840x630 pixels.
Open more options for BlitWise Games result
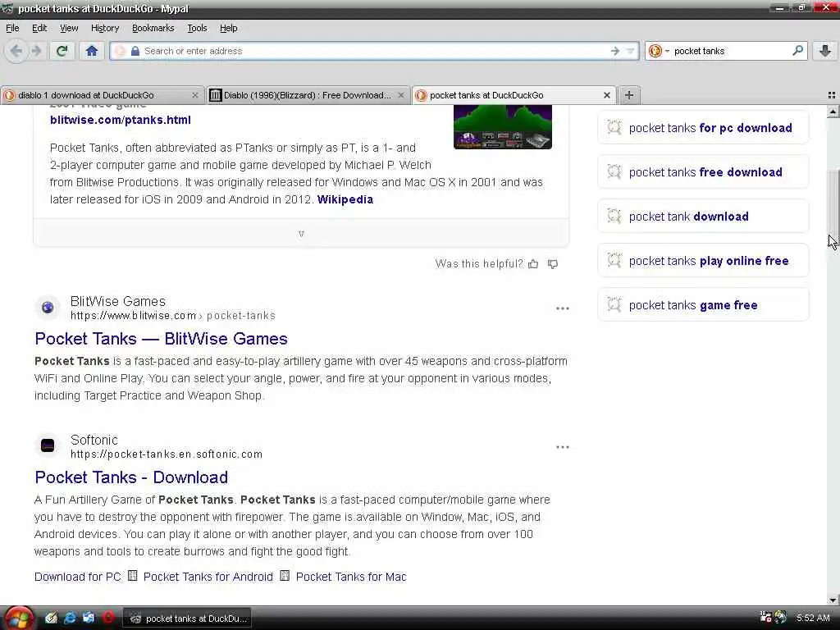tap(563, 308)
